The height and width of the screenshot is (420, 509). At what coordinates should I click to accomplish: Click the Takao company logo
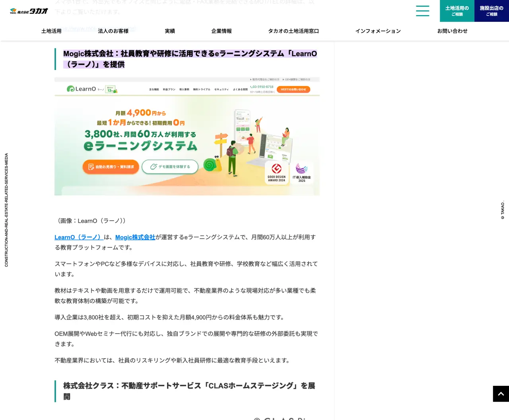[x=29, y=11]
